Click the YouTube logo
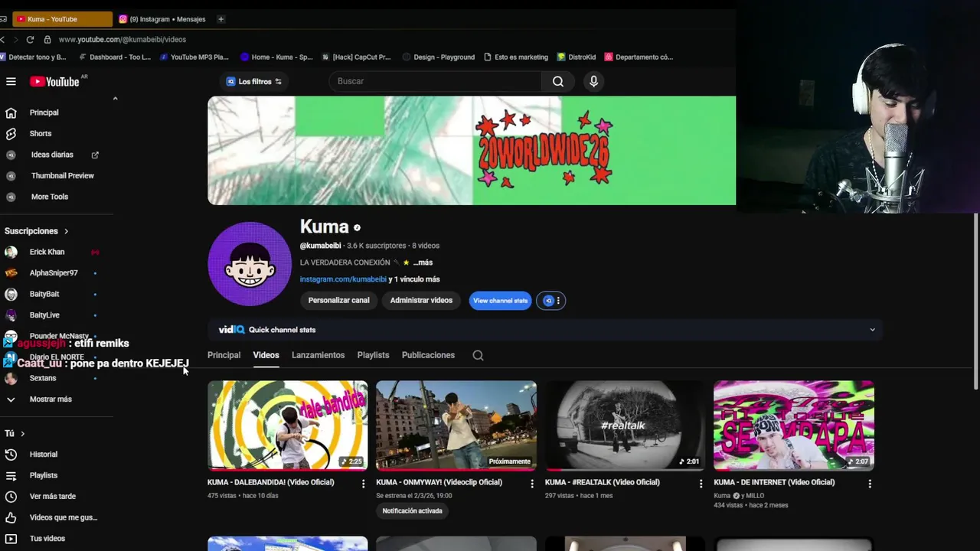980x551 pixels. tap(55, 81)
